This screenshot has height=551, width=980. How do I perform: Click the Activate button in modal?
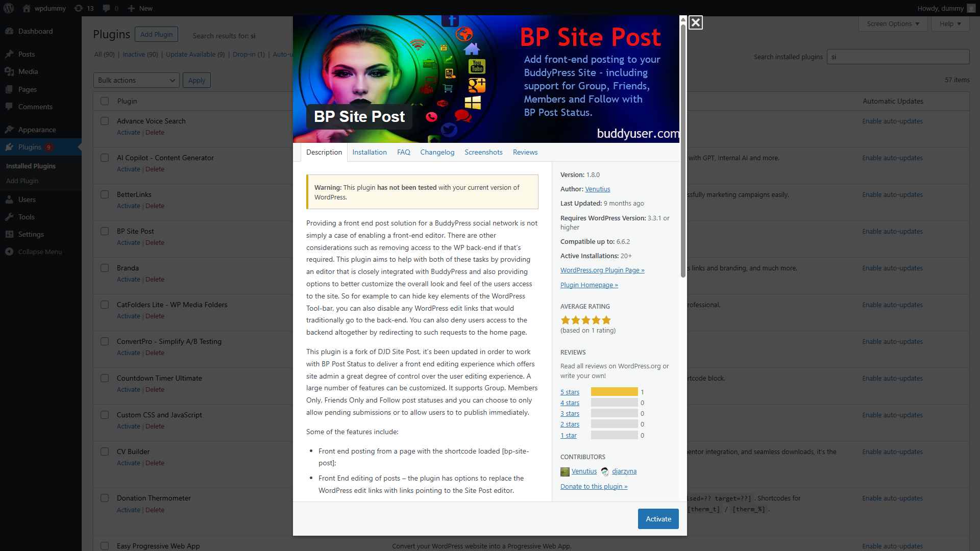pos(658,519)
